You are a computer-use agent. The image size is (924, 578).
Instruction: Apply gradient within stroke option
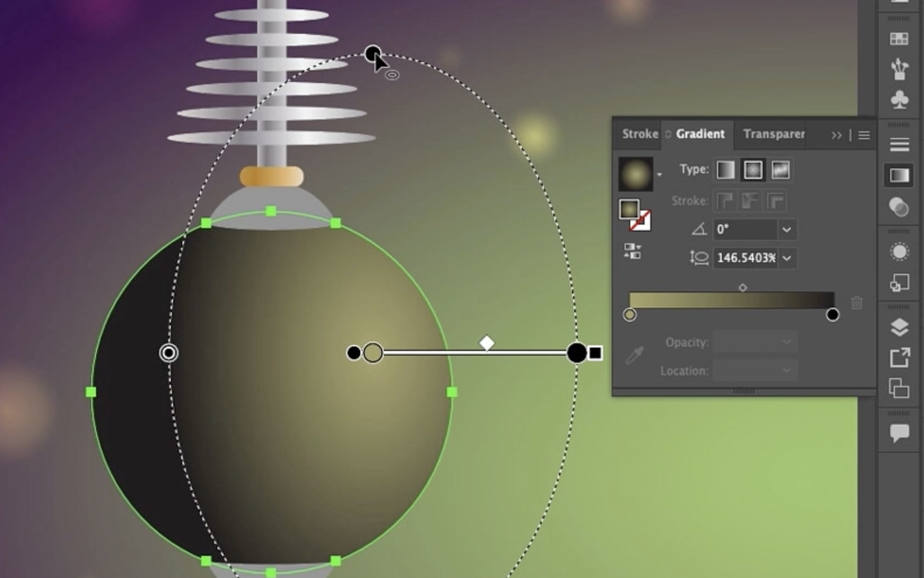725,201
